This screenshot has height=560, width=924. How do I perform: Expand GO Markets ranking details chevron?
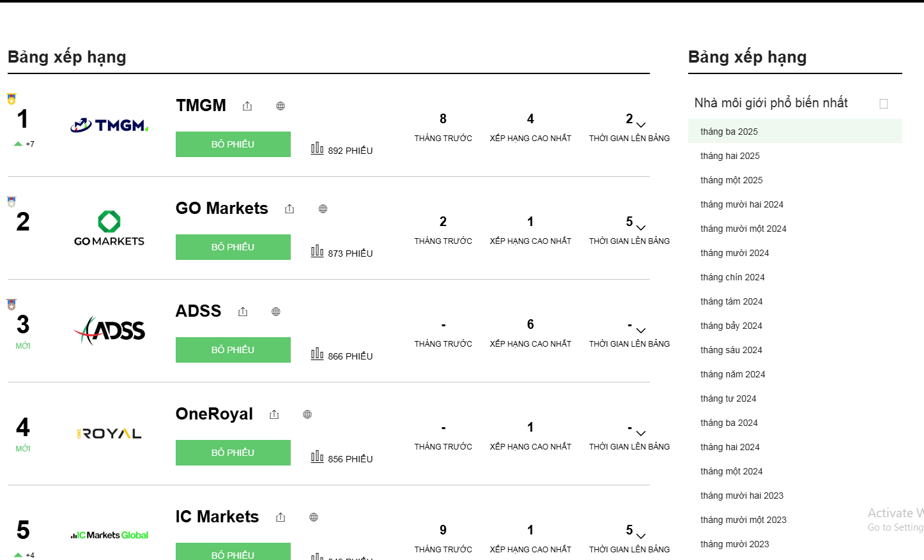pyautogui.click(x=641, y=228)
